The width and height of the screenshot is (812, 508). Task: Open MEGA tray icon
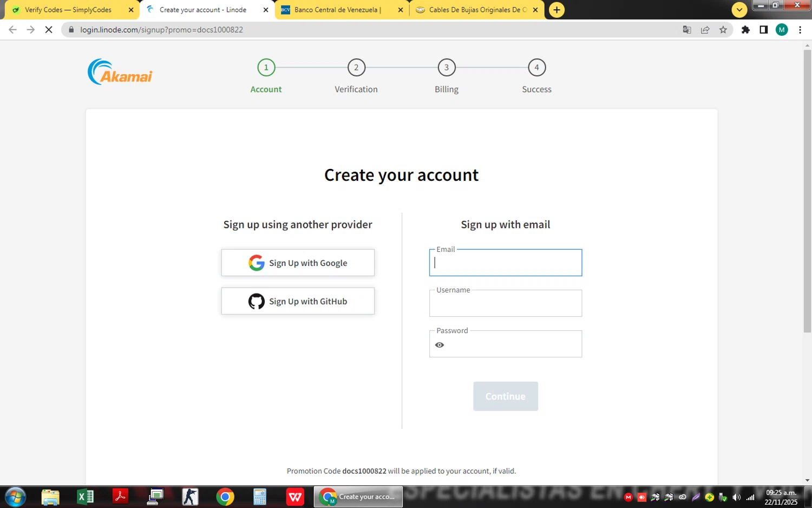pos(628,497)
